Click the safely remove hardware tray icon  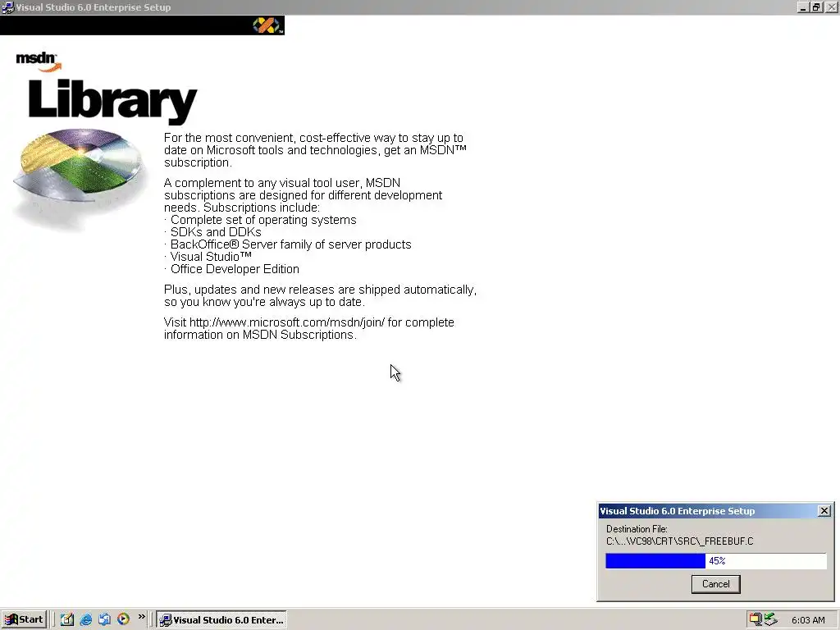770,620
